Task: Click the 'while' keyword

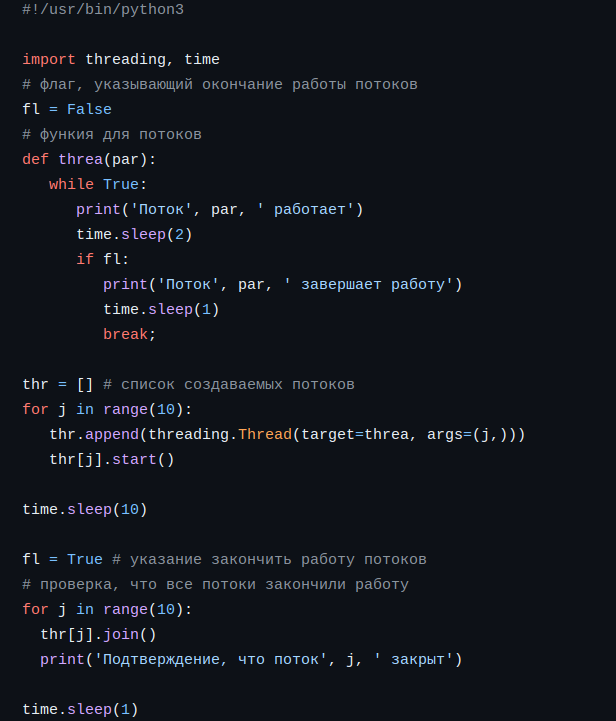Action: click(x=71, y=184)
